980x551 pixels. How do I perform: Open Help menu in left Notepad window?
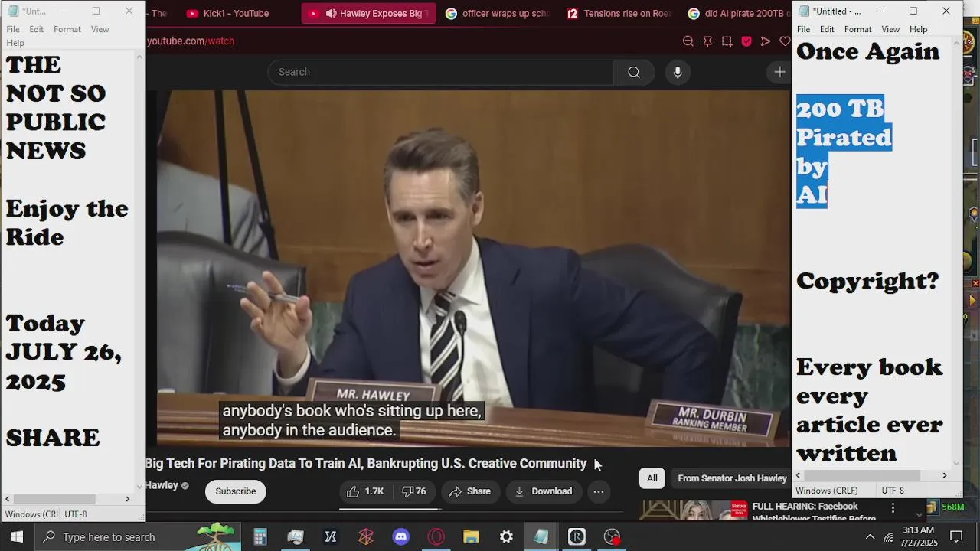click(x=15, y=43)
